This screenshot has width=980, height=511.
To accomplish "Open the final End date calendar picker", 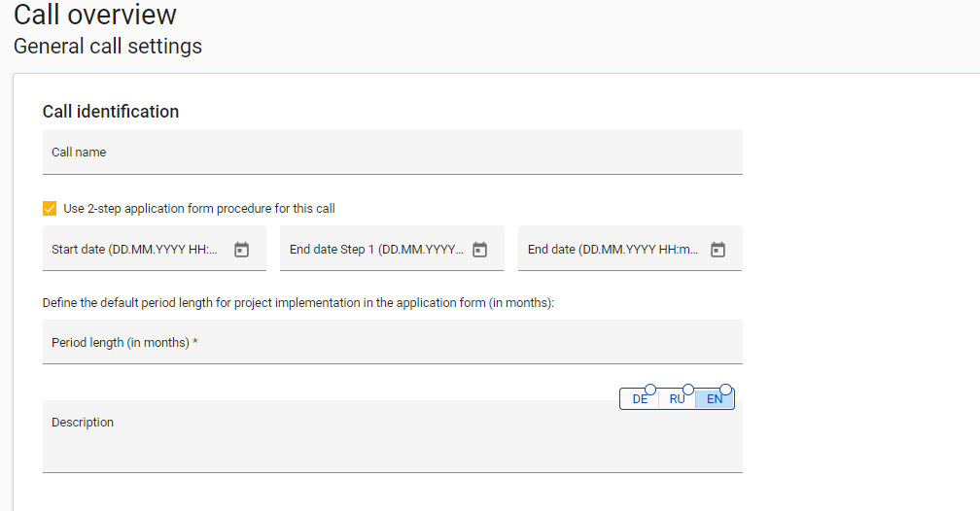I will click(717, 250).
